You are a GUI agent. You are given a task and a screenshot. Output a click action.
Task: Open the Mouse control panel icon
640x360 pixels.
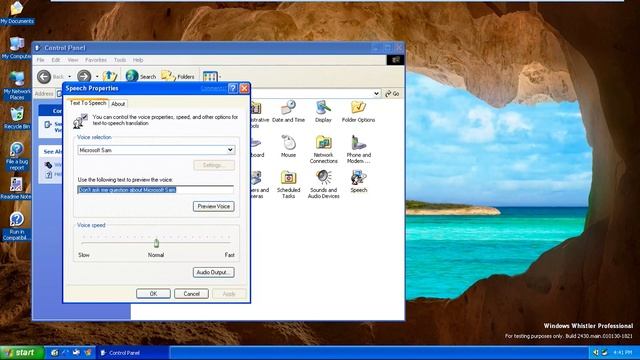(288, 147)
